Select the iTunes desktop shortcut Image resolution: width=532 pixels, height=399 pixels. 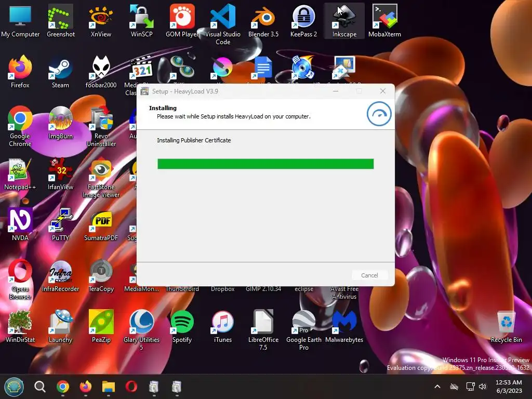pyautogui.click(x=222, y=326)
